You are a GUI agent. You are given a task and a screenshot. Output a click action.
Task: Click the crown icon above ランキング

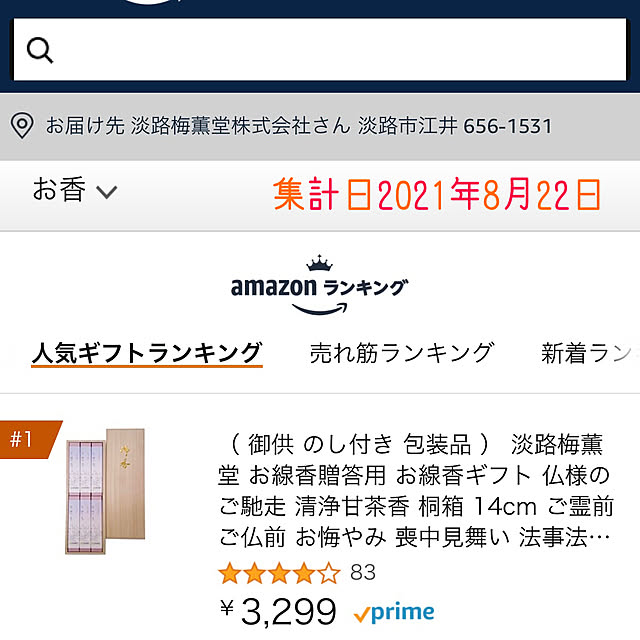tap(319, 264)
